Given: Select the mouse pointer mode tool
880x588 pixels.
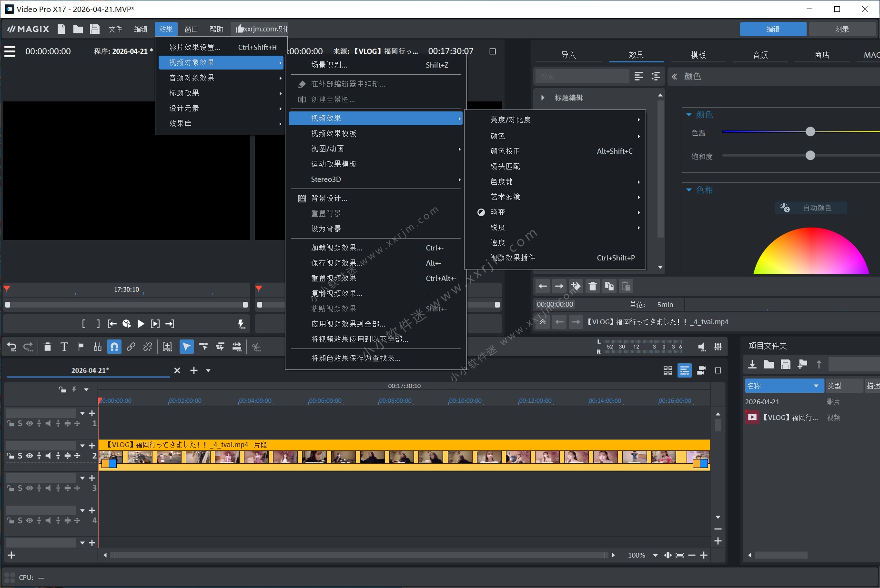Looking at the screenshot, I should click(x=186, y=347).
